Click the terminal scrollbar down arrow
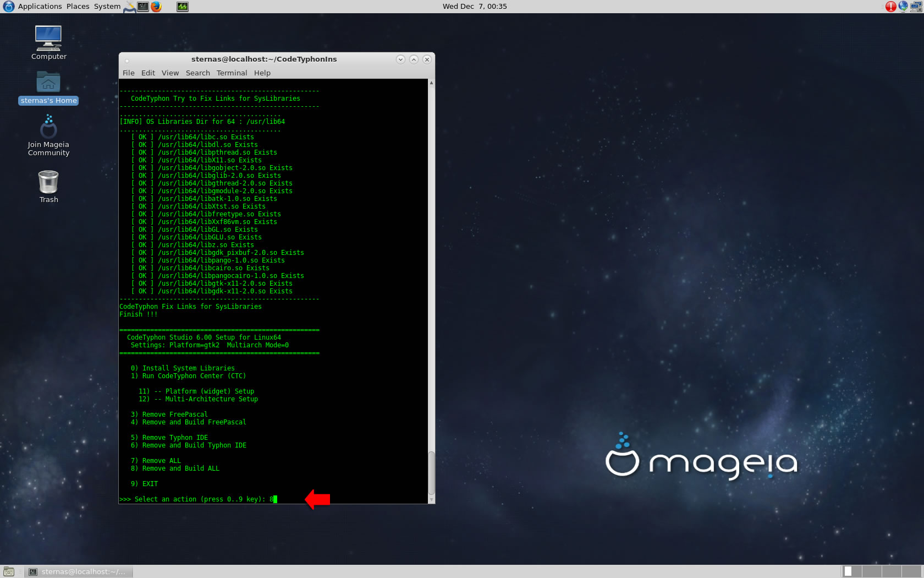 [x=431, y=500]
